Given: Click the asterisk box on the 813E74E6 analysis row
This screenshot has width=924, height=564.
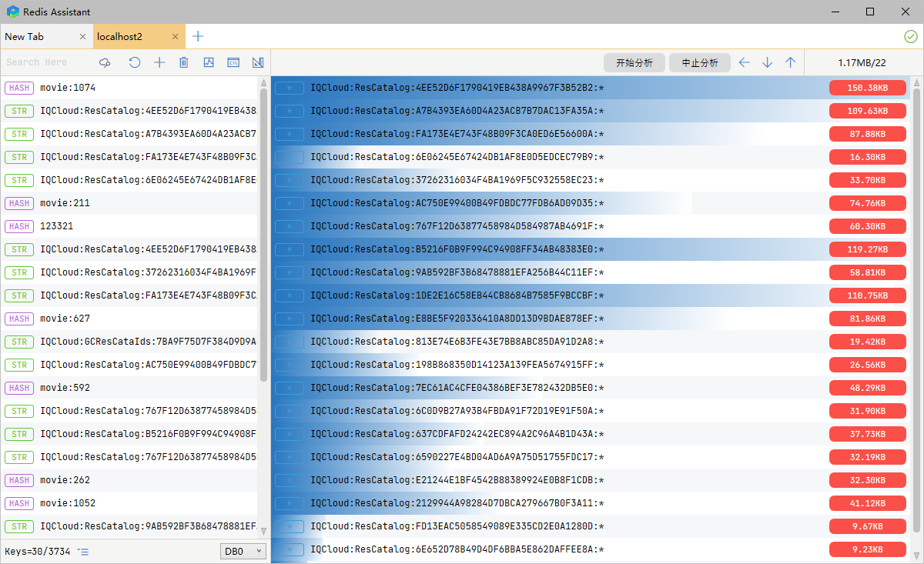Looking at the screenshot, I should (x=290, y=342).
